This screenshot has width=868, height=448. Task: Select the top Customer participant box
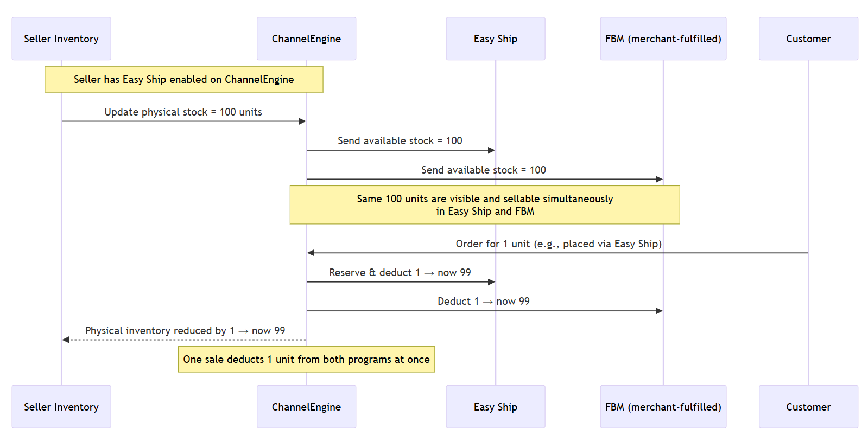808,39
